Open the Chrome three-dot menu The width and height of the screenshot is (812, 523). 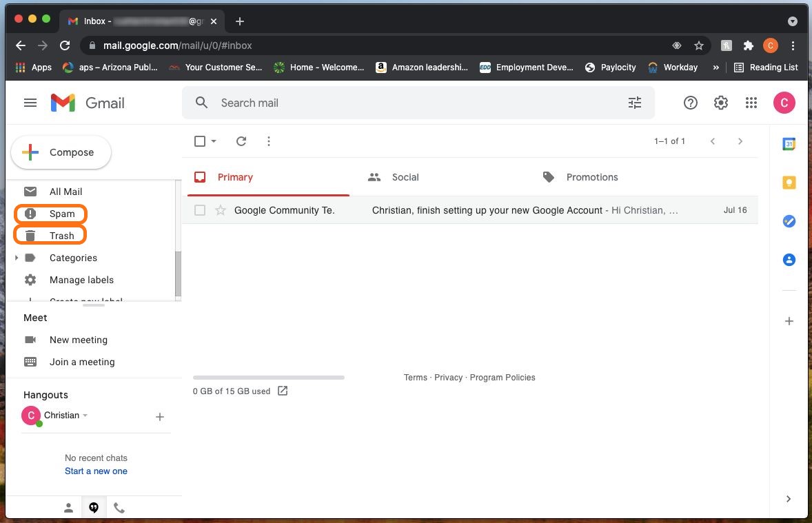click(x=793, y=45)
